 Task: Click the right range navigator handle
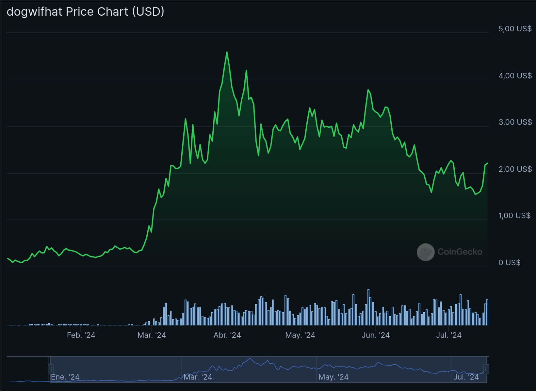click(x=486, y=369)
